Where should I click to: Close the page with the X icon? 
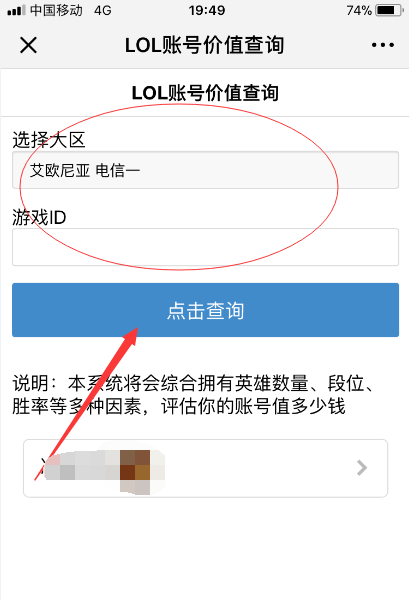(x=28, y=45)
